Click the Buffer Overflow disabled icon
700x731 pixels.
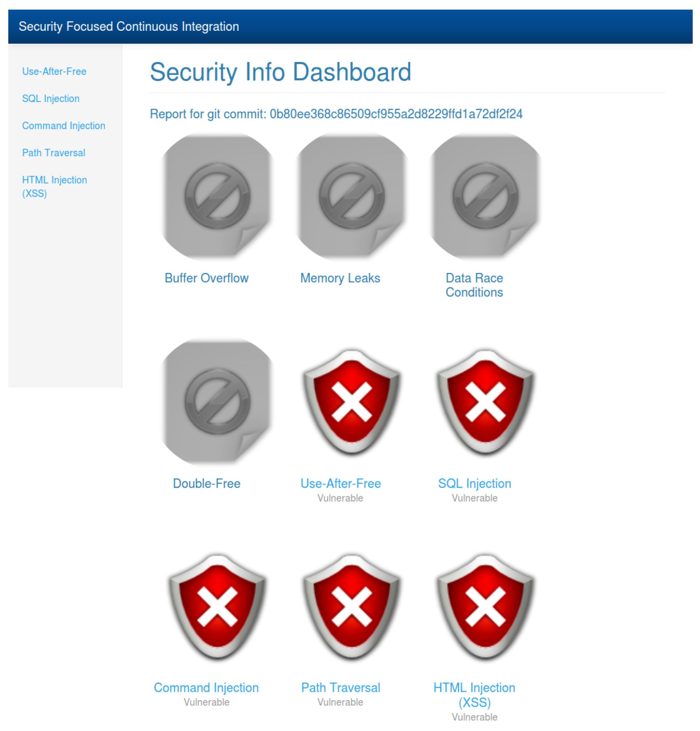[x=217, y=196]
